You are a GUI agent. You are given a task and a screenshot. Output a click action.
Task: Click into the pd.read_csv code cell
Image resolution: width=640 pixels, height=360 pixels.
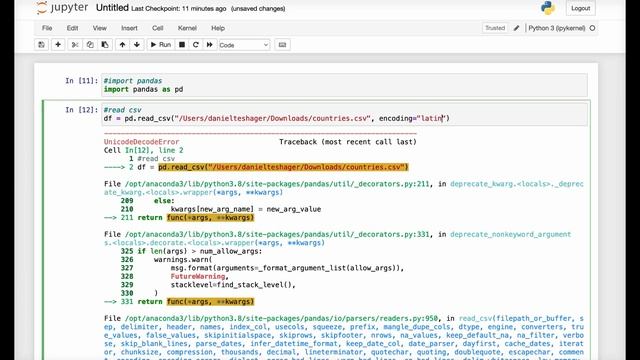click(x=344, y=114)
